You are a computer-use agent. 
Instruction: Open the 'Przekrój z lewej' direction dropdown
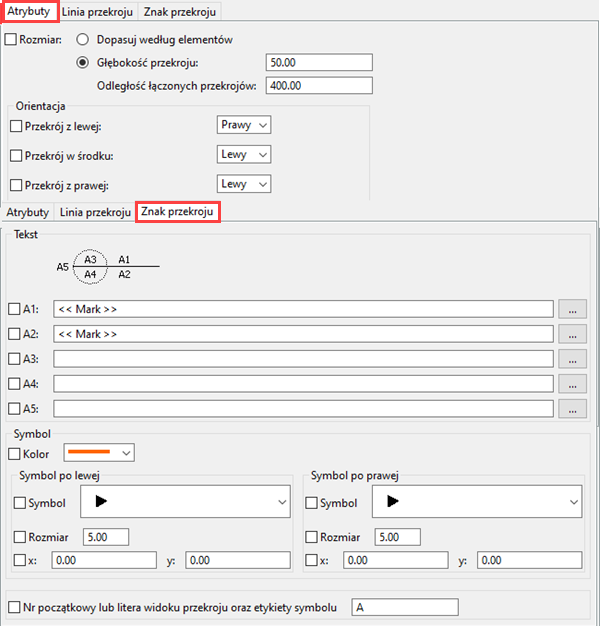pyautogui.click(x=244, y=125)
